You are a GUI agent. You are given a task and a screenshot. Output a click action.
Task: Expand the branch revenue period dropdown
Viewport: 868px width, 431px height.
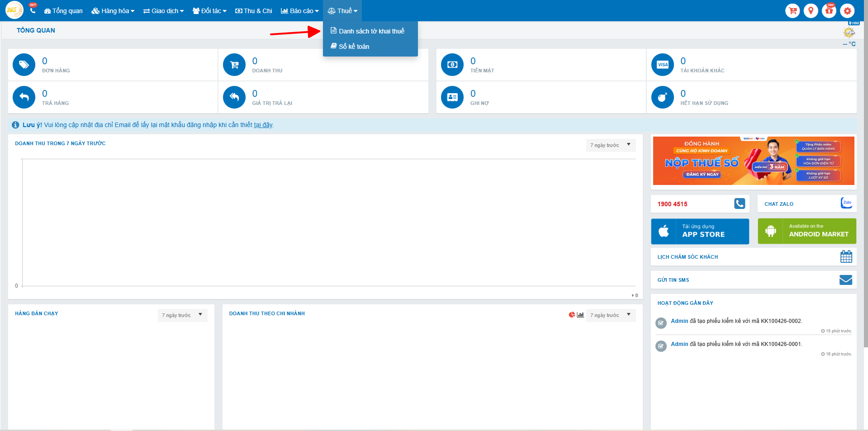[x=610, y=315]
